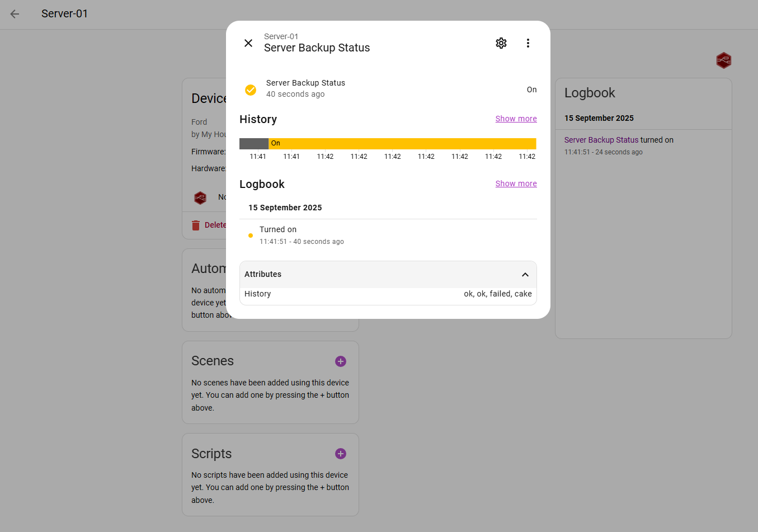The height and width of the screenshot is (532, 758).
Task: Close the Server Backup Status dialog
Action: (248, 43)
